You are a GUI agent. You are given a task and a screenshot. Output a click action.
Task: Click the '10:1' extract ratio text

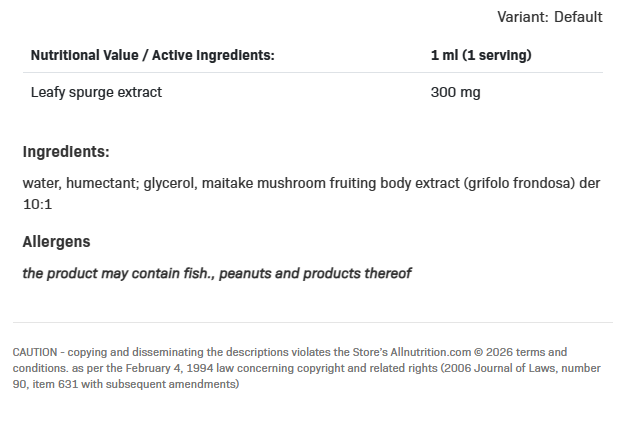(x=37, y=204)
